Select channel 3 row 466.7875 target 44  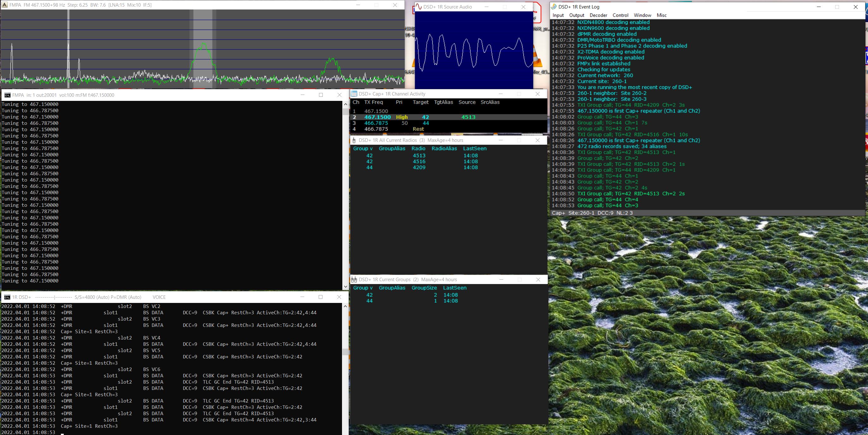448,123
